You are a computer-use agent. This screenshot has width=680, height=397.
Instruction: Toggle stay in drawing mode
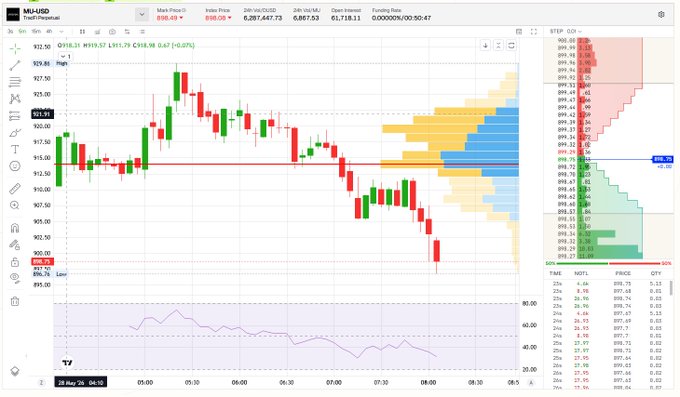(15, 245)
